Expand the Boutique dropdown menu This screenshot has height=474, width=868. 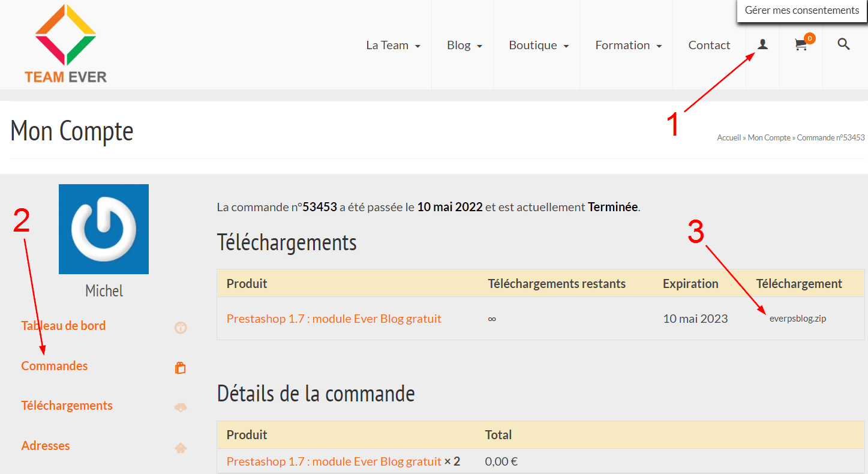pyautogui.click(x=538, y=45)
